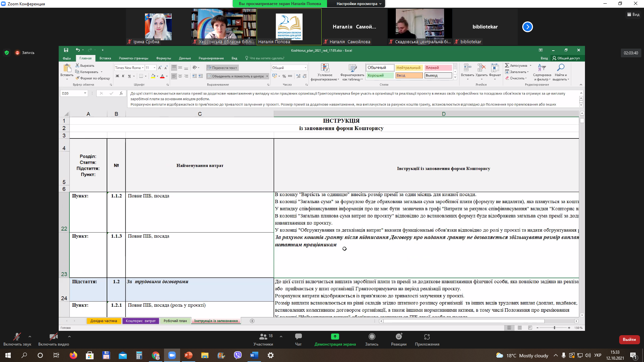The width and height of the screenshot is (644, 362).
Task: Open Format as Table (Форматировать как таблицу)
Action: (352, 72)
